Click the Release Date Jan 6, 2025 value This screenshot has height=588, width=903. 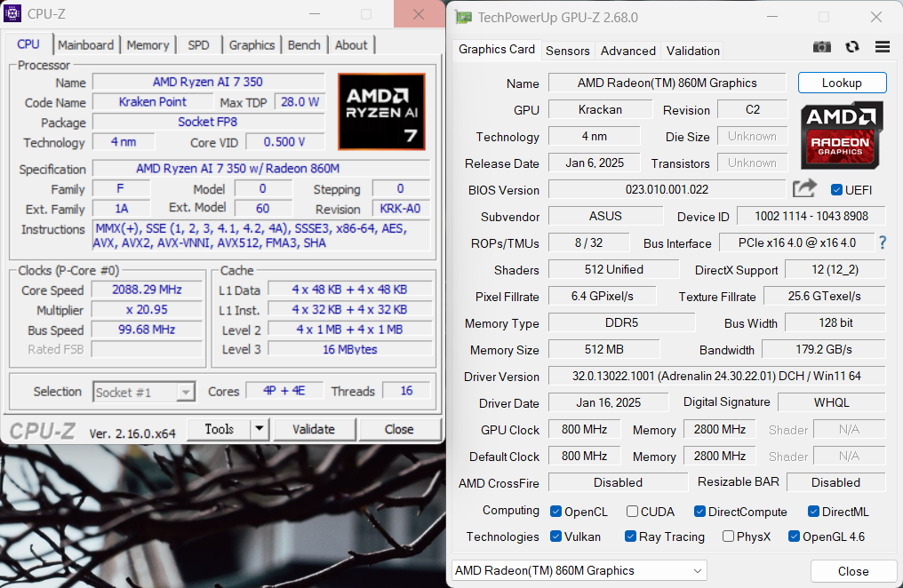coord(595,163)
